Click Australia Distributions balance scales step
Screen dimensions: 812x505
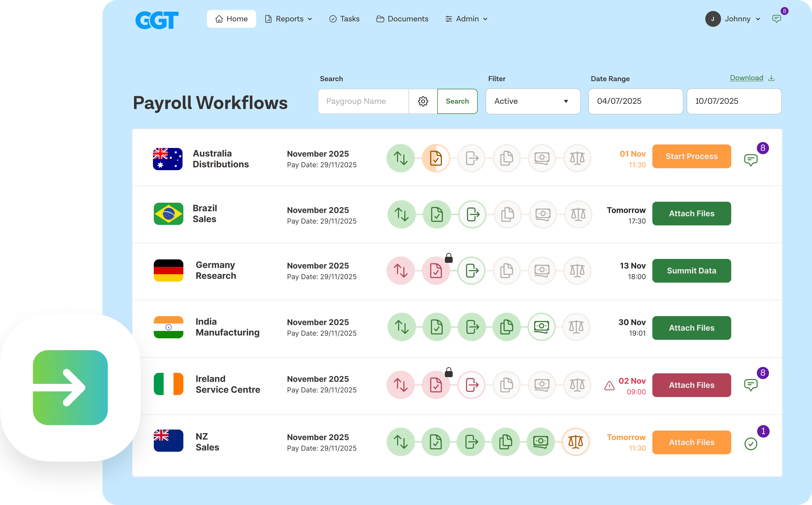pyautogui.click(x=577, y=158)
